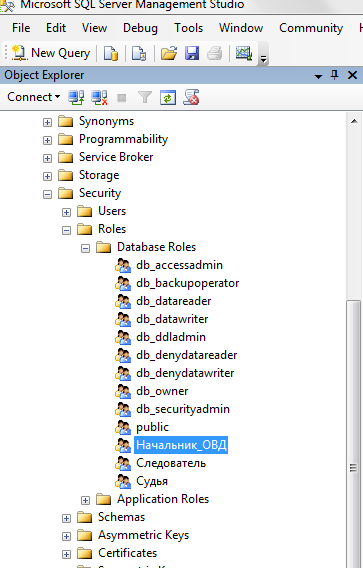Image resolution: width=363 pixels, height=568 pixels.
Task: Select the db_denydatawriter role
Action: [x=185, y=373]
